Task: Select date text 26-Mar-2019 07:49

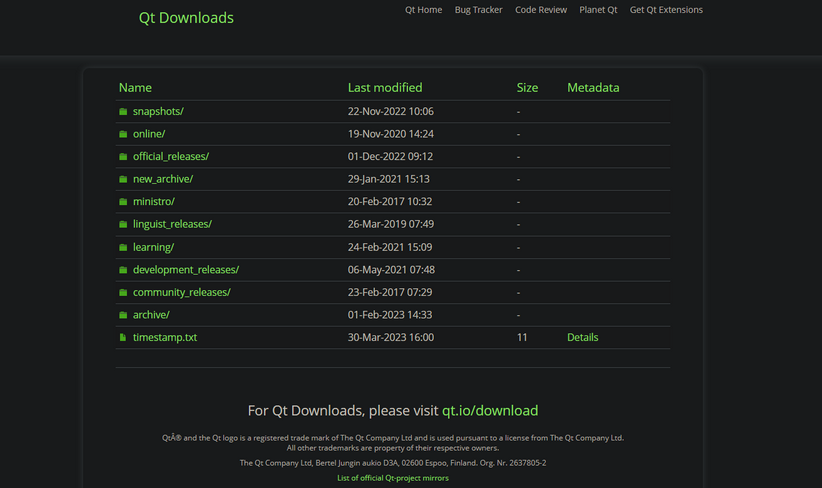Action: (391, 224)
